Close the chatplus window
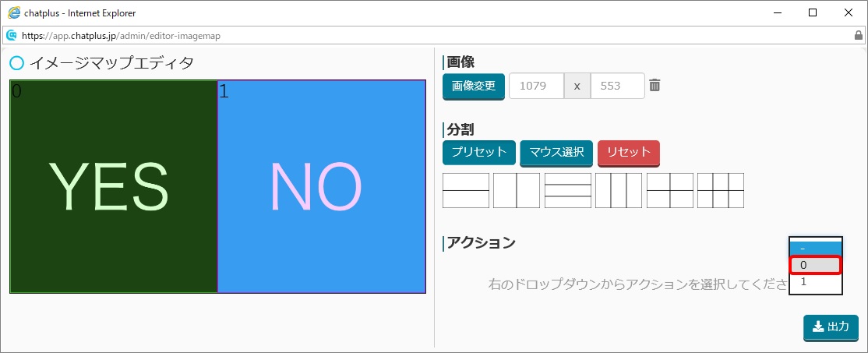Image resolution: width=868 pixels, height=353 pixels. coord(848,12)
